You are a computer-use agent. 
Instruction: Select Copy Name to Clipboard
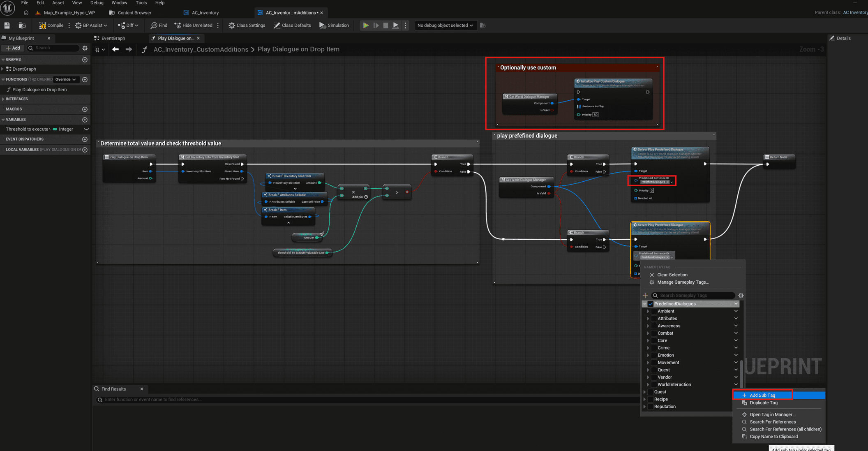click(779, 437)
